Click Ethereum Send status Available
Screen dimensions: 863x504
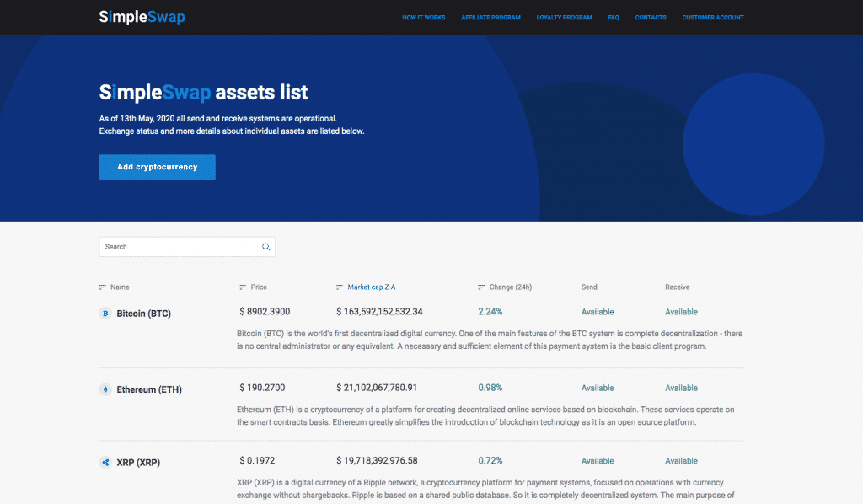click(x=598, y=388)
